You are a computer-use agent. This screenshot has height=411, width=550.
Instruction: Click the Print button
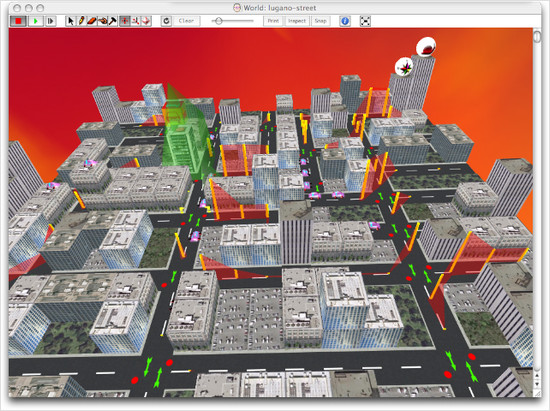point(273,21)
